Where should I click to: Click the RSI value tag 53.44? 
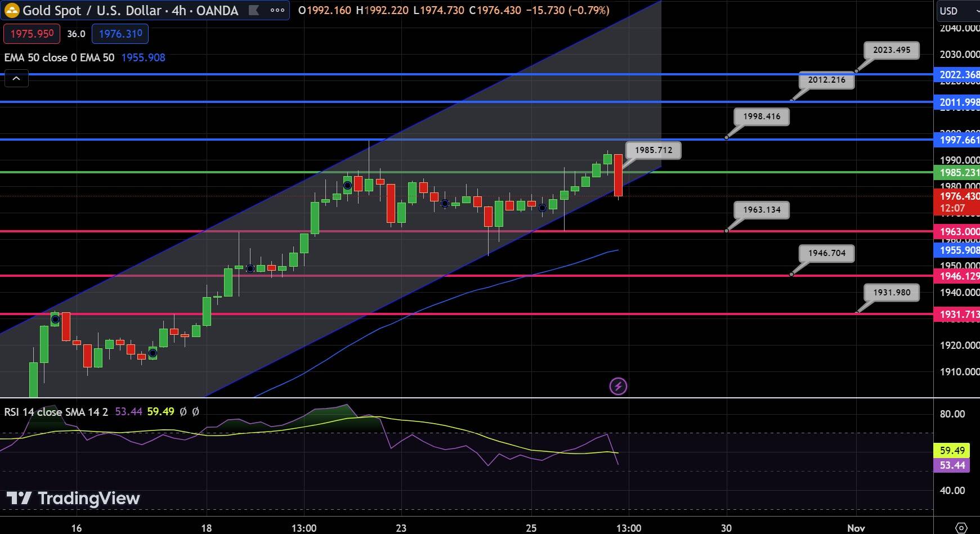click(x=952, y=465)
